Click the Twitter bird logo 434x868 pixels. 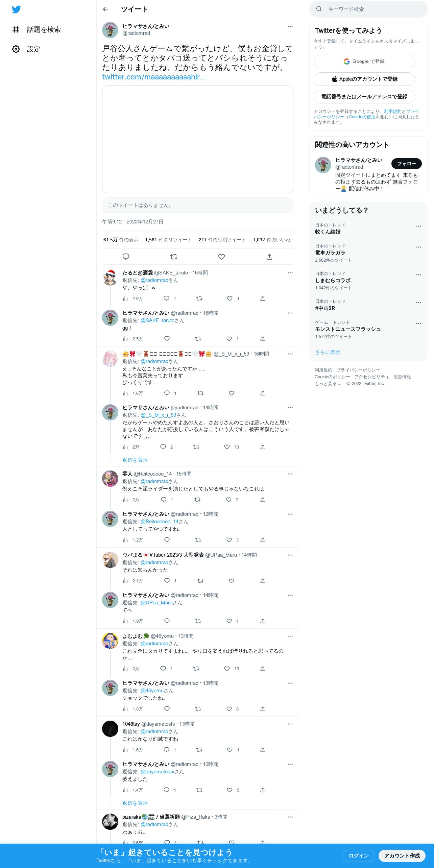16,9
